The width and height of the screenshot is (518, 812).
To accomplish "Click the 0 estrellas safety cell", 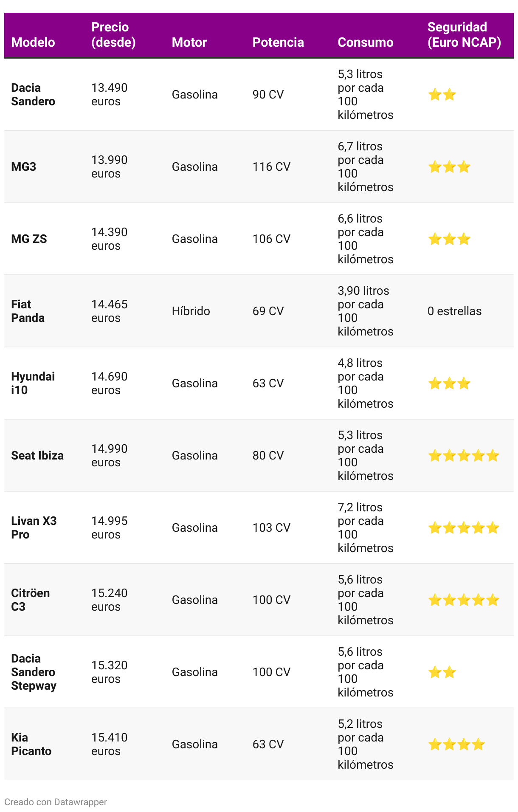I will (454, 311).
